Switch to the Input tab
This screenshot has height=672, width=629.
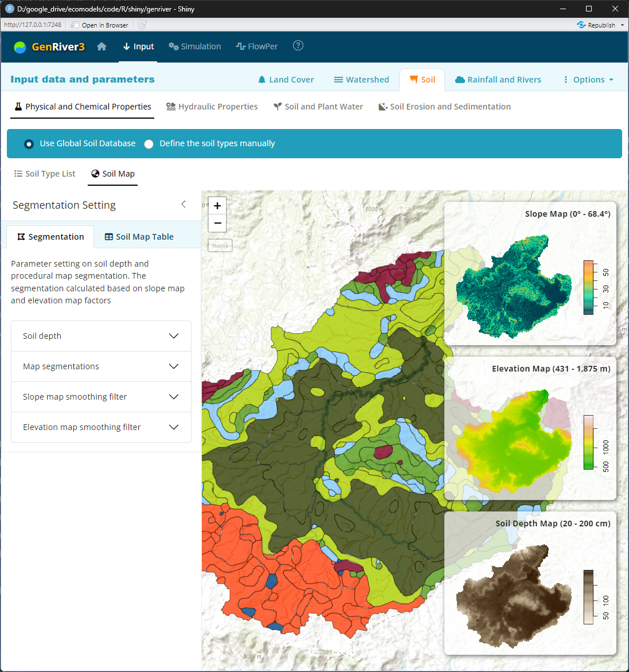(x=138, y=46)
